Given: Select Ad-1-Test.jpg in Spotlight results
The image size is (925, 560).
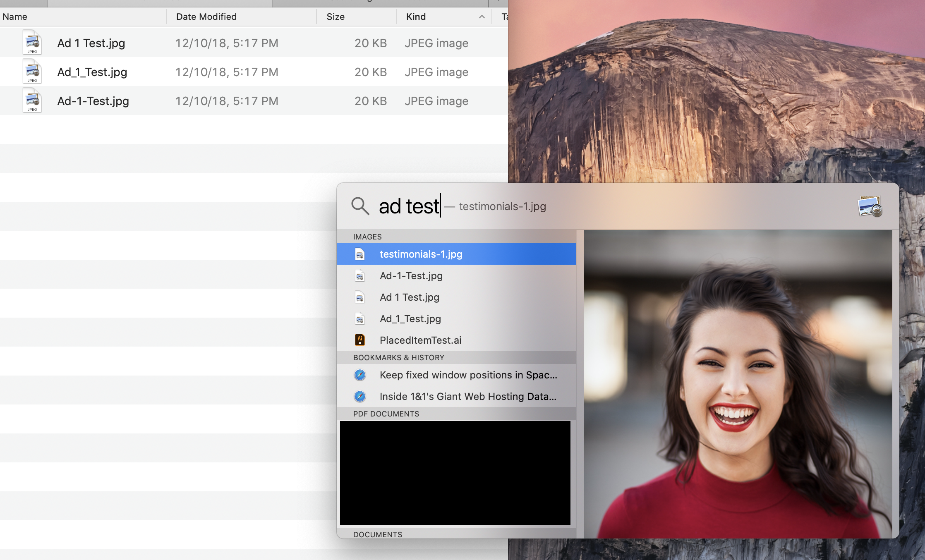Looking at the screenshot, I should [x=411, y=276].
